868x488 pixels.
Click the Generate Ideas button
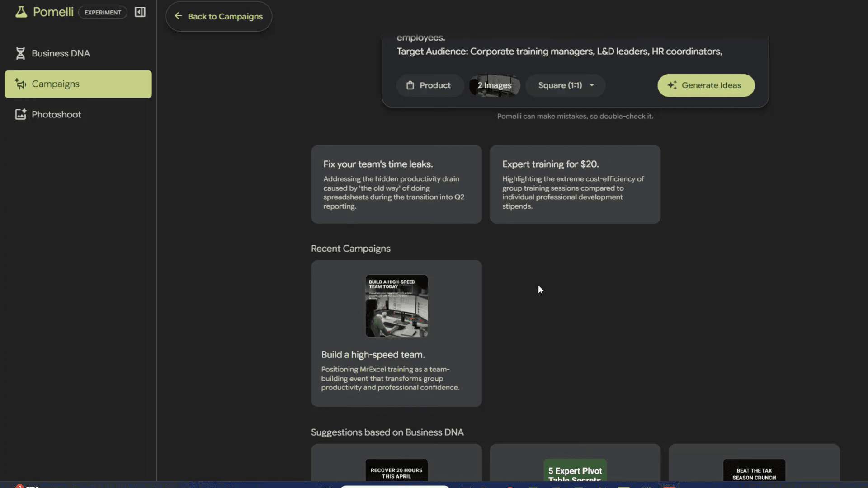click(706, 85)
